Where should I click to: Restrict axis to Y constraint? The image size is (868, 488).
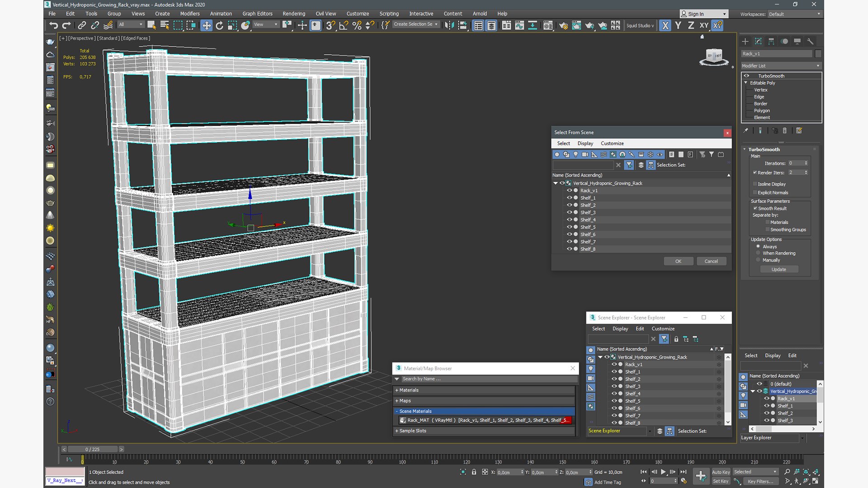[x=678, y=25]
